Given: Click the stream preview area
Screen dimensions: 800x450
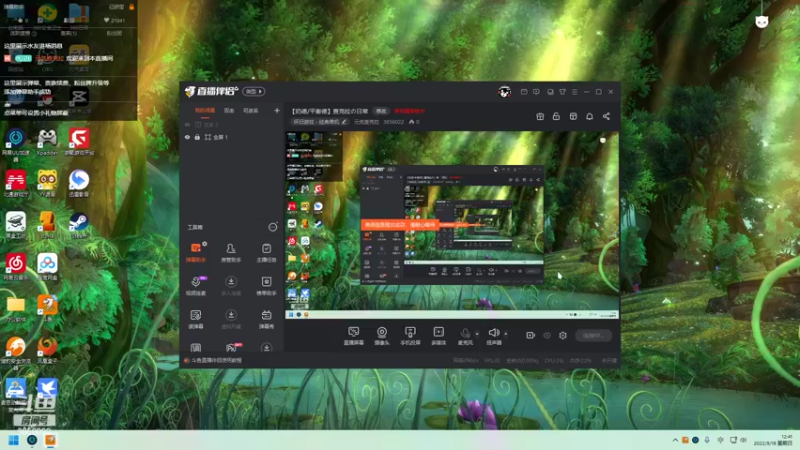Looking at the screenshot, I should coord(452,225).
